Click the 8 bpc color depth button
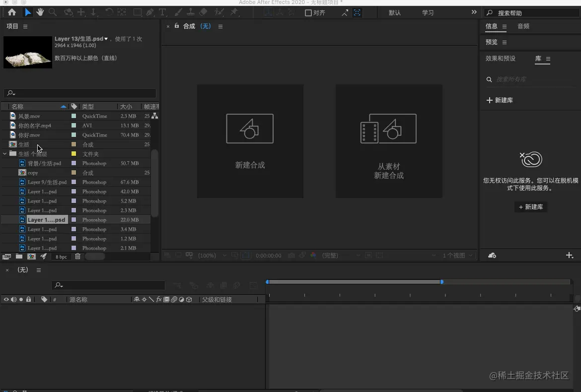The height and width of the screenshot is (392, 581). [x=61, y=257]
